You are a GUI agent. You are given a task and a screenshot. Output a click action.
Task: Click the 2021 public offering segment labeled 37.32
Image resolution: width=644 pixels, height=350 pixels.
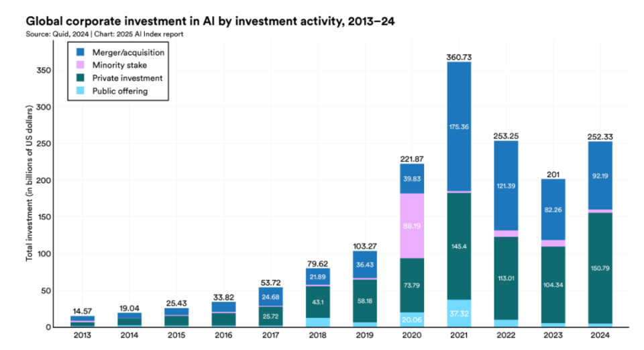pyautogui.click(x=459, y=313)
